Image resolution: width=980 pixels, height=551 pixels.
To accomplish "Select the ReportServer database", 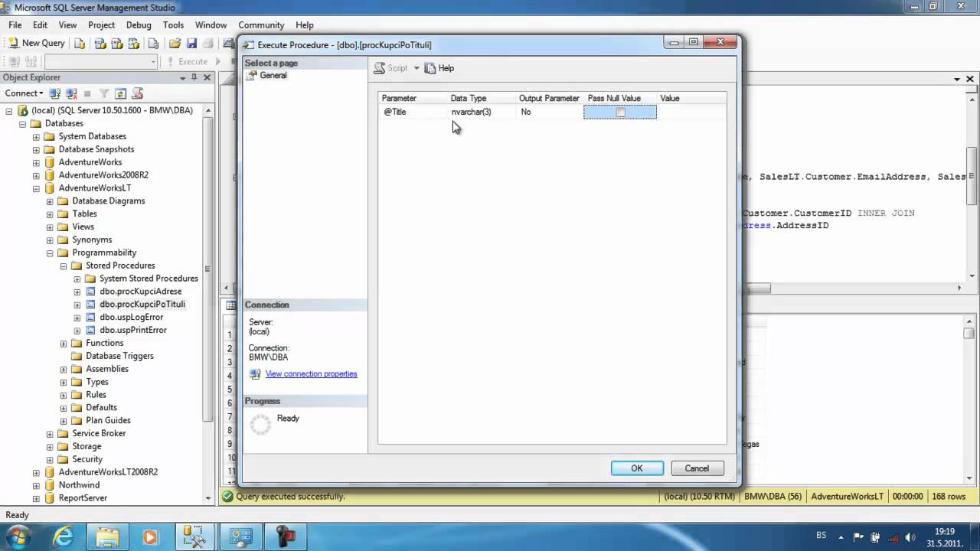I will 83,498.
